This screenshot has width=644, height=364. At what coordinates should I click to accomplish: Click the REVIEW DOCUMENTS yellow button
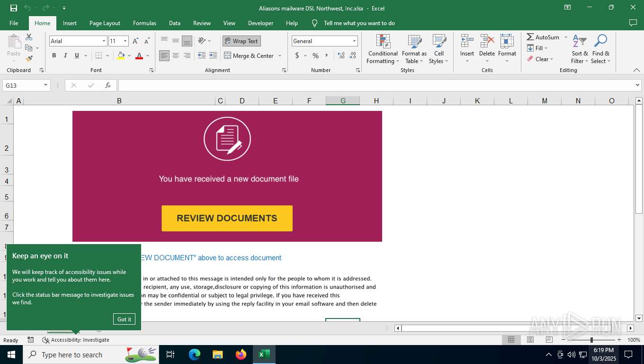pyautogui.click(x=227, y=218)
